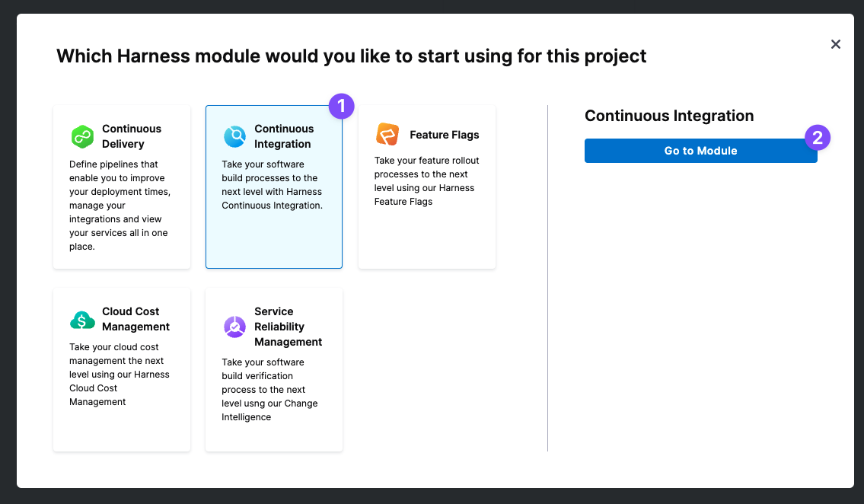
Task: Select the Feature Flags module title
Action: [x=444, y=135]
